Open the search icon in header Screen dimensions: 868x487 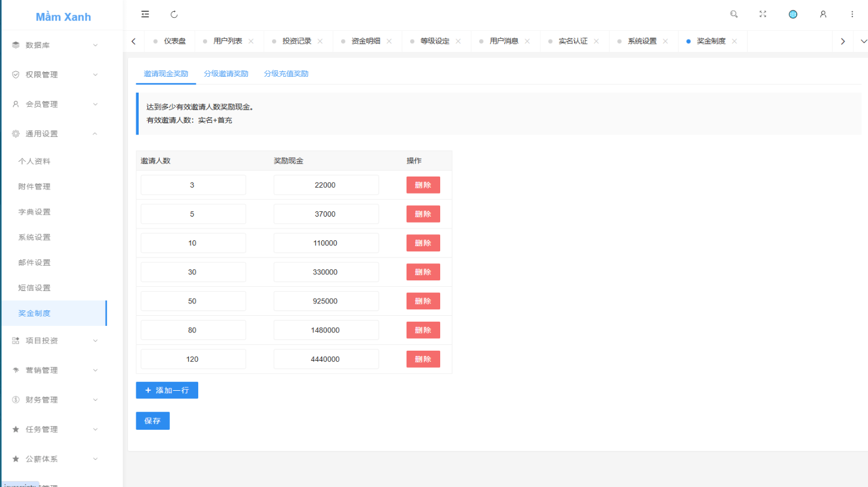coord(734,14)
